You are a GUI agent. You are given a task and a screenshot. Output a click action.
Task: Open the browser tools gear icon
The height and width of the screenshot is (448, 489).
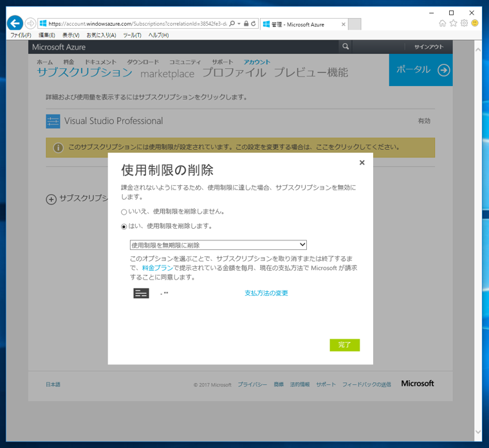click(x=464, y=23)
